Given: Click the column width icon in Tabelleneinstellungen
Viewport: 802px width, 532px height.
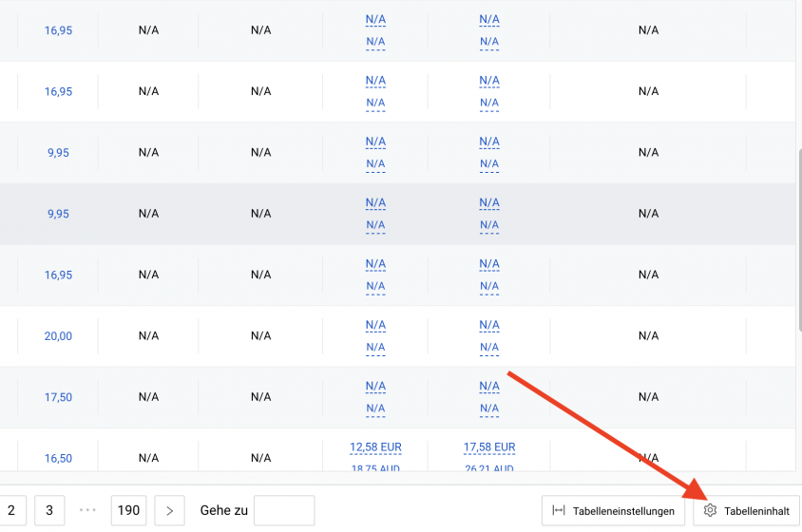Looking at the screenshot, I should point(559,510).
